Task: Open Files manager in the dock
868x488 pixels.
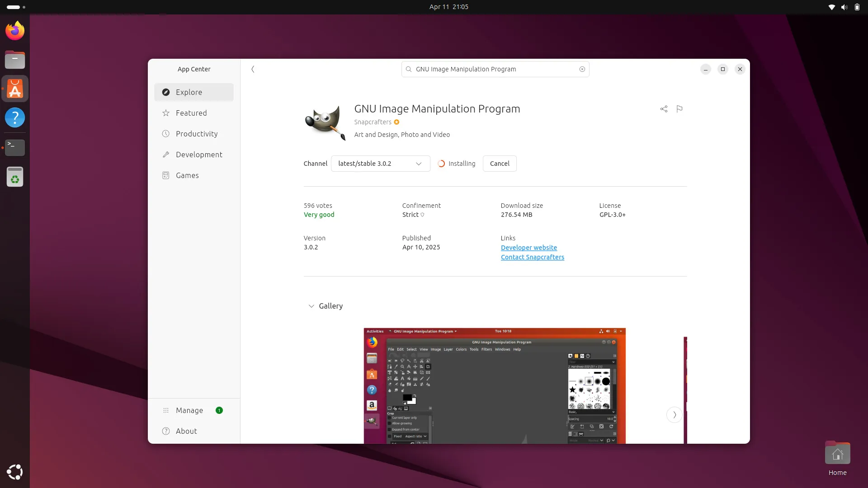Action: point(15,60)
